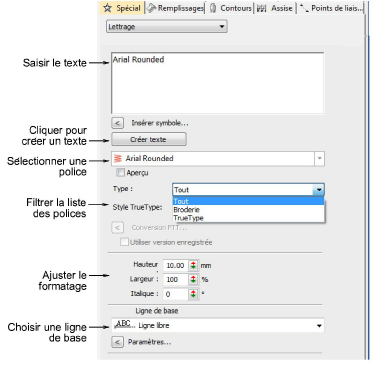Adjust the Largeur spinner arrows
Screen dimensions: 376x373
(x=193, y=280)
